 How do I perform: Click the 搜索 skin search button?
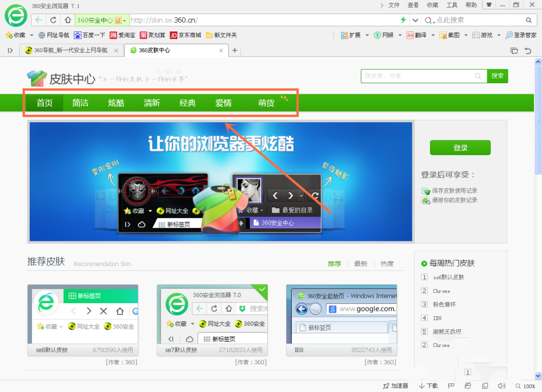point(497,76)
